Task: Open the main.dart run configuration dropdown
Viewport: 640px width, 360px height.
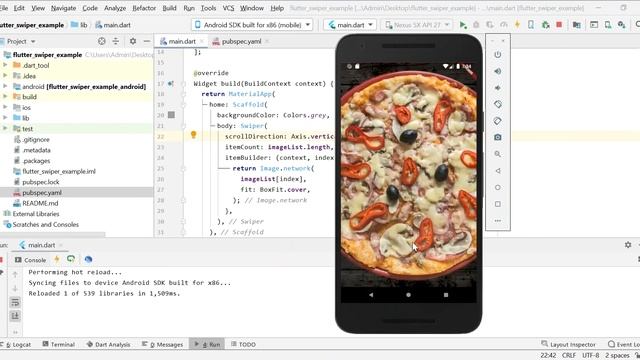Action: pyautogui.click(x=350, y=25)
